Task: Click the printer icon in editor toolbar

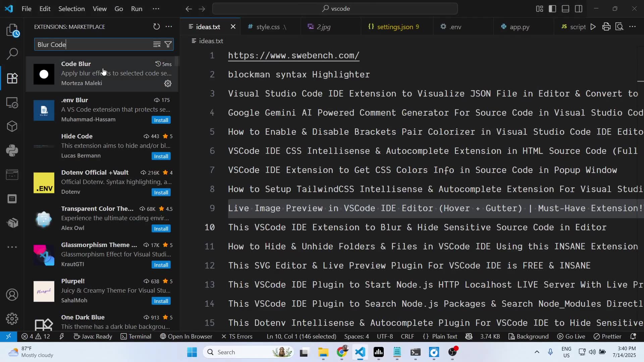Action: pyautogui.click(x=606, y=26)
